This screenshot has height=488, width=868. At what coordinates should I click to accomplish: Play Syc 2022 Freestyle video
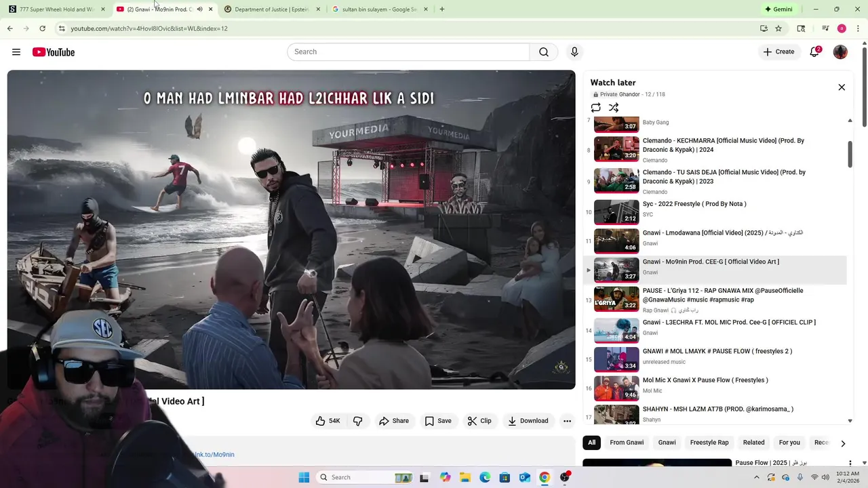tap(715, 211)
